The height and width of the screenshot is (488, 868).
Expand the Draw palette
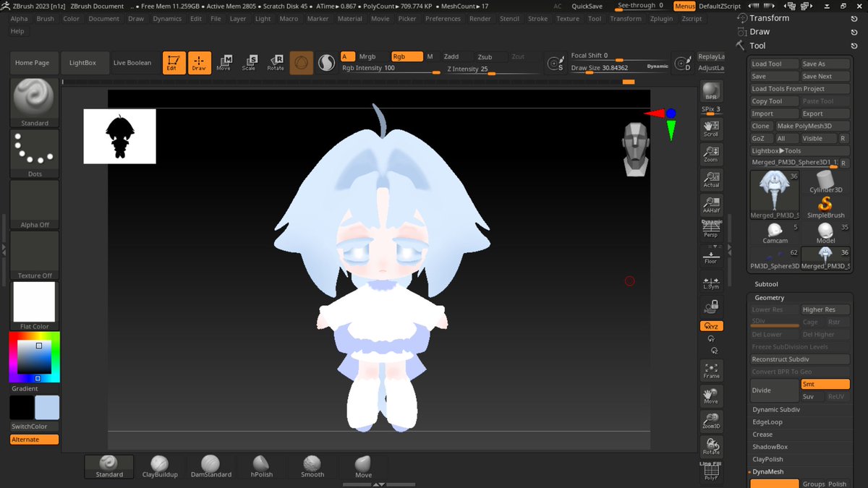[759, 32]
